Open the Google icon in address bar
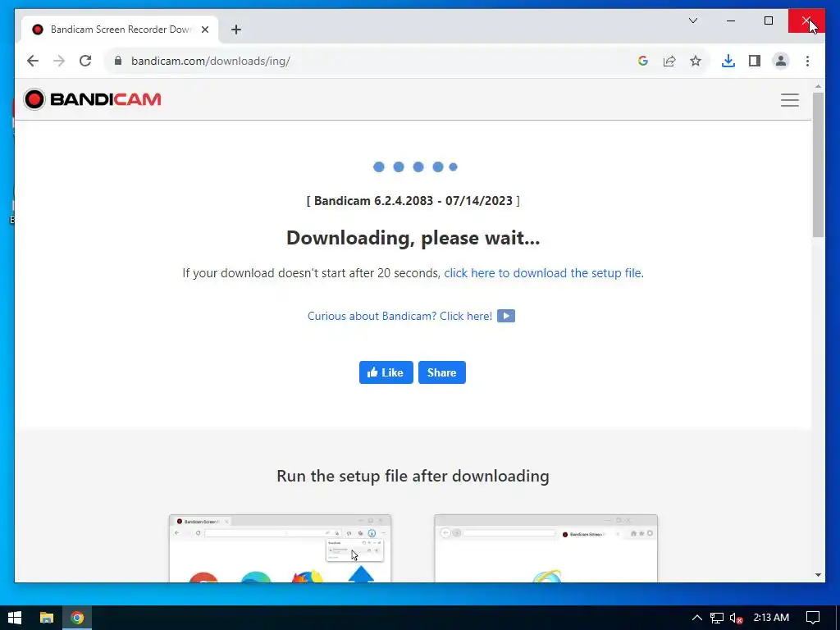Viewport: 840px width, 630px height. point(643,61)
